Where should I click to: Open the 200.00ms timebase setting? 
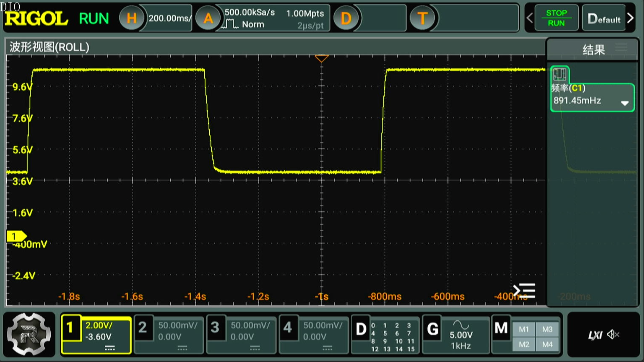169,18
